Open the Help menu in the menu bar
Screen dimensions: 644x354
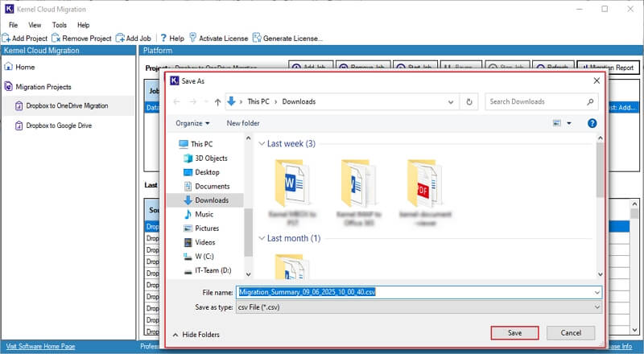tap(84, 25)
